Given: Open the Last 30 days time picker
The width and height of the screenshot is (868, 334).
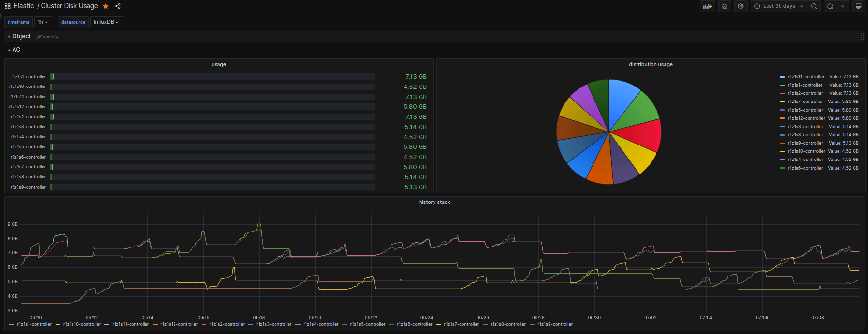Looking at the screenshot, I should [x=779, y=6].
